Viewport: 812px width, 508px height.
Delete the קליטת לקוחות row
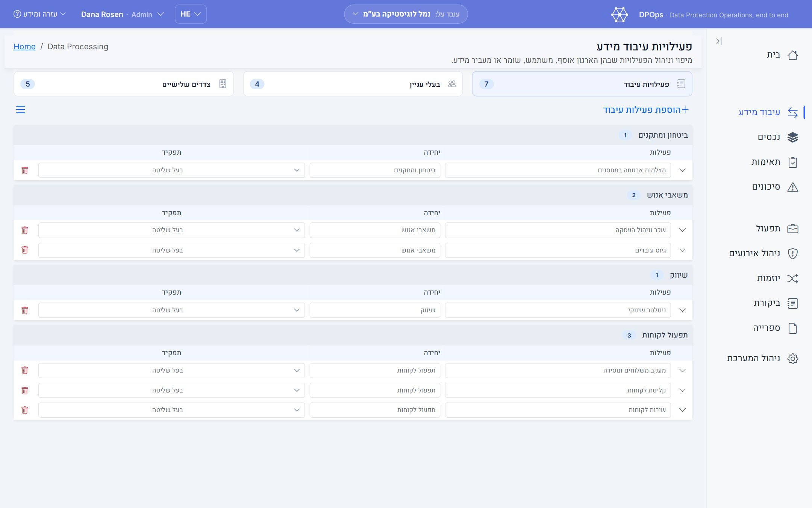point(25,391)
